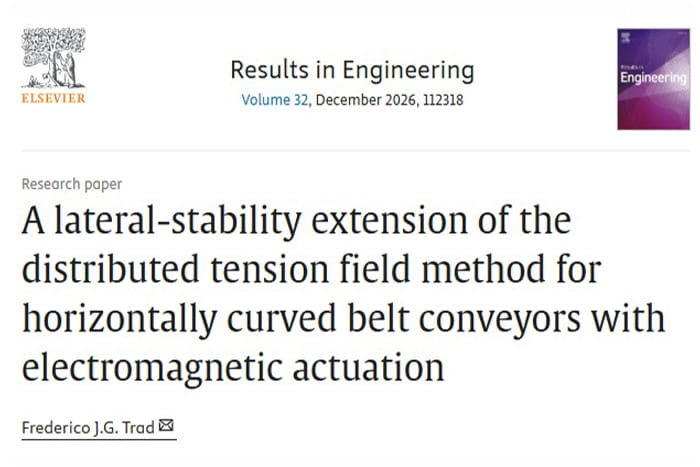Click the title line 'distributed tension field method for'
Screen dimensions: 700x467
pos(311,269)
